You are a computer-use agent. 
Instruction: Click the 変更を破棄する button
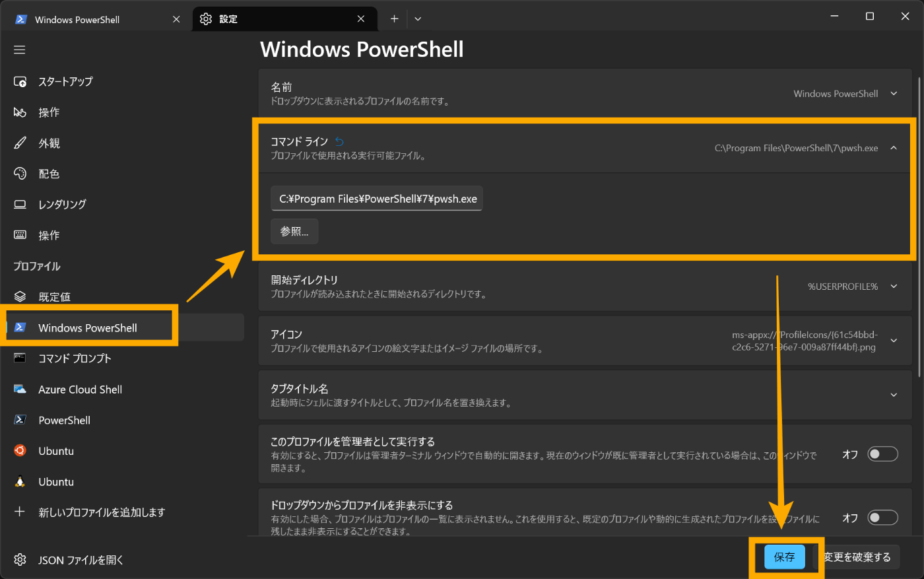pyautogui.click(x=857, y=557)
